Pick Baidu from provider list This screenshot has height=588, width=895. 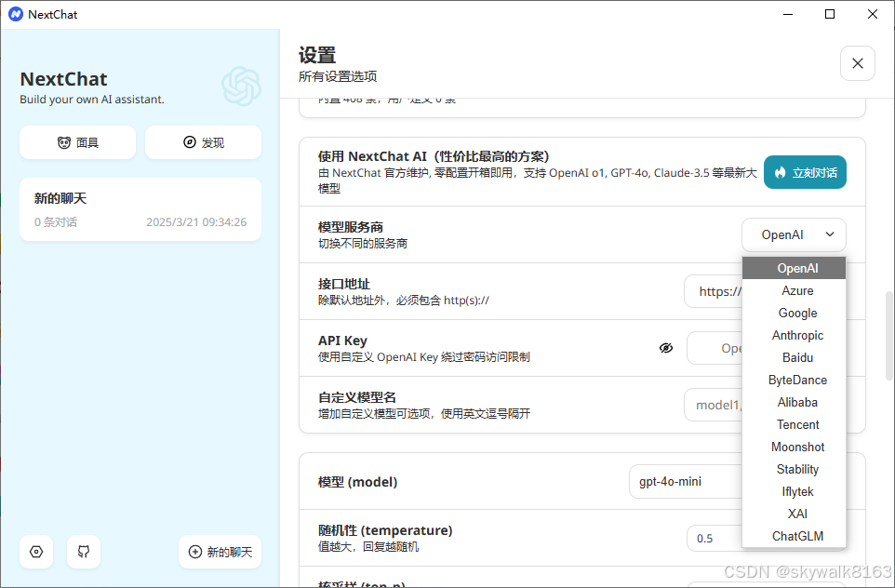click(794, 357)
